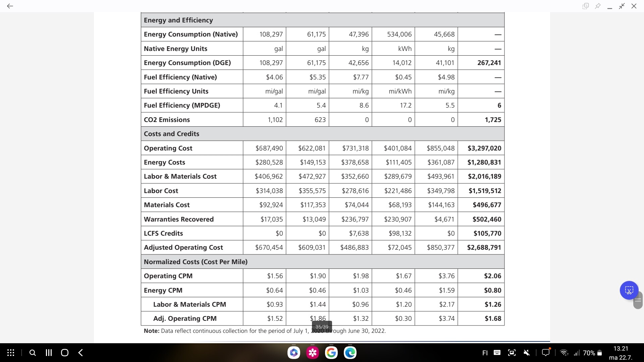
Task: Click the $7.77 Fuel Efficiency value
Action: [361, 77]
